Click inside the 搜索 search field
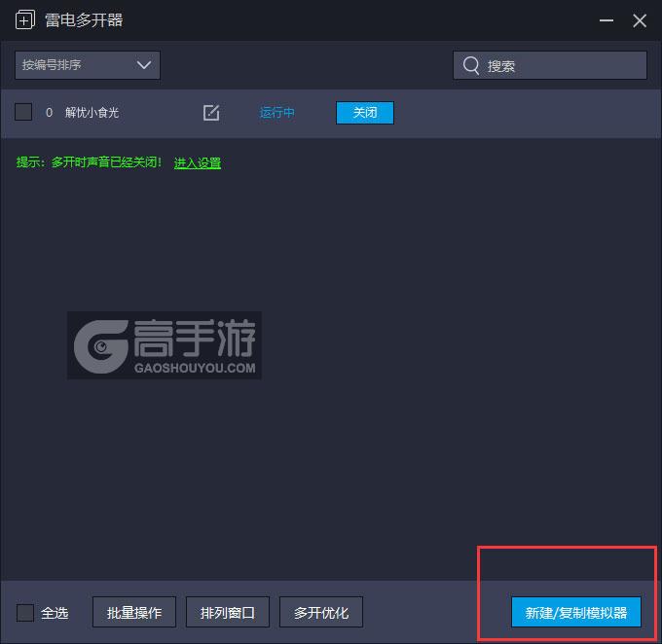The height and width of the screenshot is (644, 662). 550,65
